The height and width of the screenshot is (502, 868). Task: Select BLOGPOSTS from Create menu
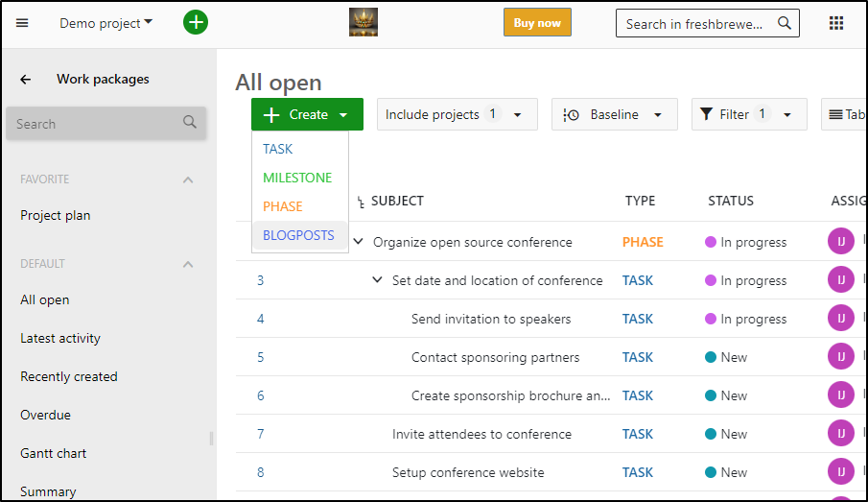coord(299,235)
